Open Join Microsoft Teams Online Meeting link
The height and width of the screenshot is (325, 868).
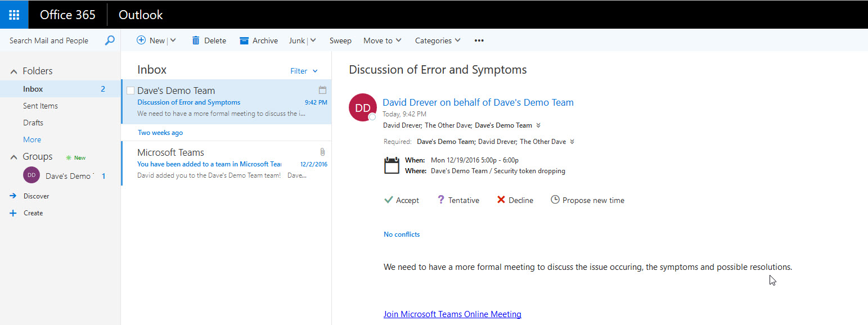[452, 314]
